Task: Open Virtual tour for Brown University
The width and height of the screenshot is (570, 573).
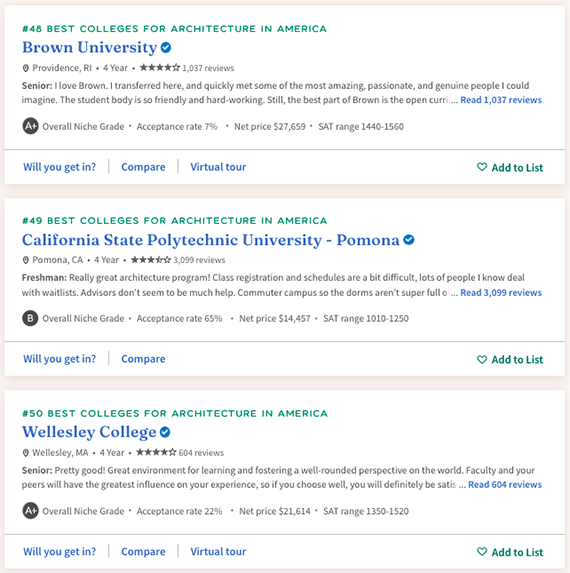Action: point(218,167)
